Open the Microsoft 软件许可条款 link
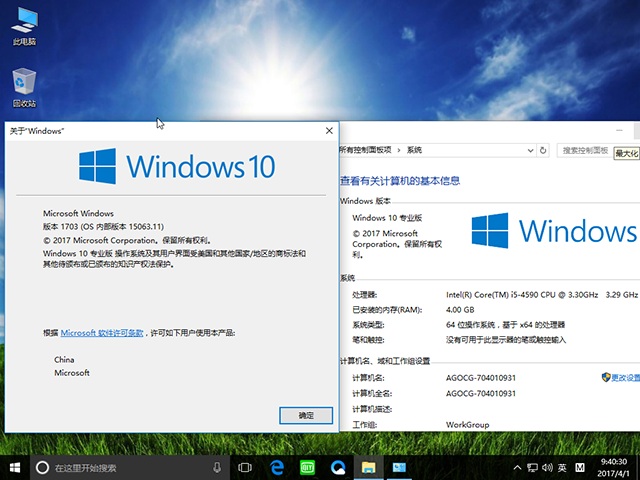 [x=102, y=332]
